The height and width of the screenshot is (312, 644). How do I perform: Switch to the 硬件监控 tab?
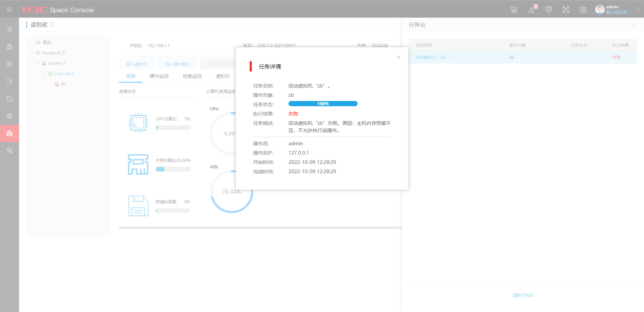click(x=159, y=76)
